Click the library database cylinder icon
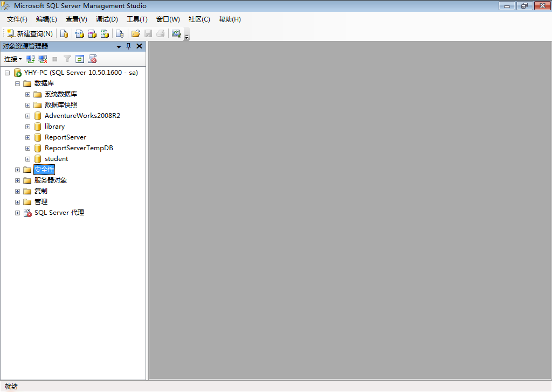Viewport: 552px width, 392px height. (38, 127)
